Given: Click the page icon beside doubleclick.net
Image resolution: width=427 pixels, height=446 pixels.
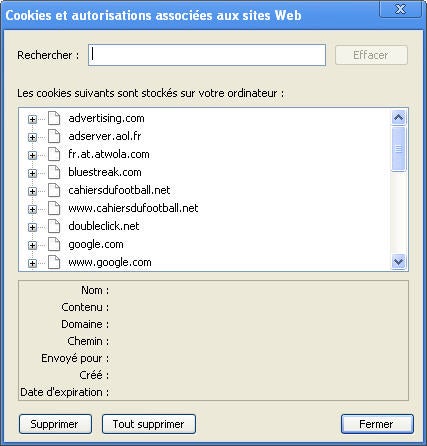Looking at the screenshot, I should point(54,226).
